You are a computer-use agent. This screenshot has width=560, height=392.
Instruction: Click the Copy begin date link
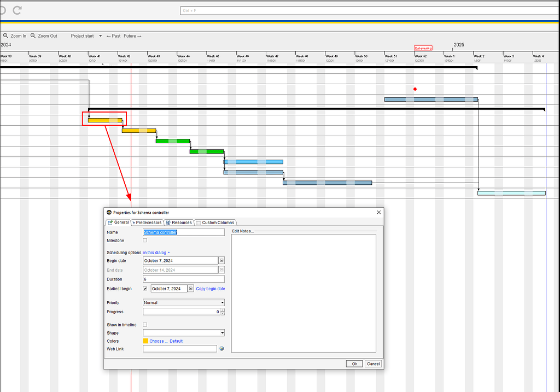210,288
